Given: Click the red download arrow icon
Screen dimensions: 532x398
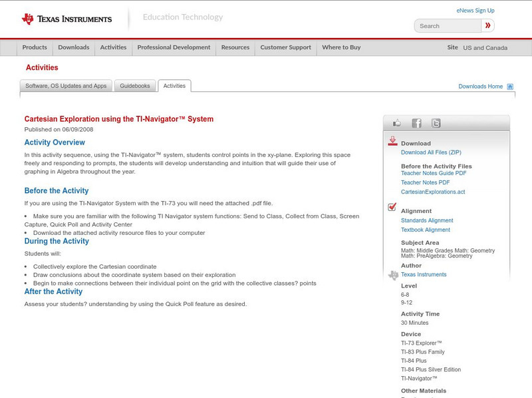Looking at the screenshot, I should pyautogui.click(x=392, y=141).
